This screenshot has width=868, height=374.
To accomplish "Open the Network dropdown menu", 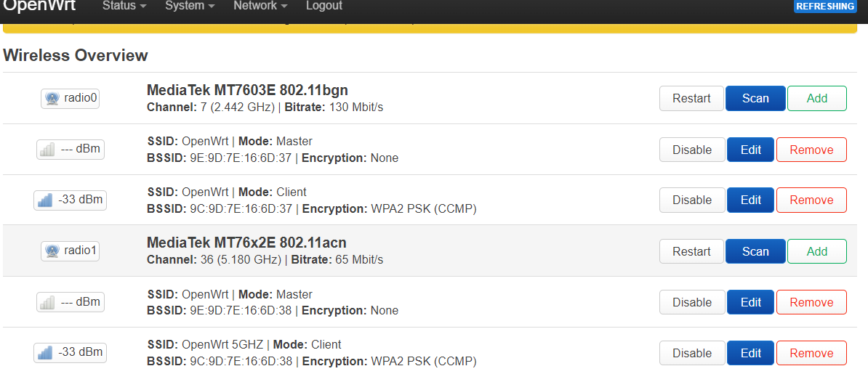I will (x=260, y=6).
